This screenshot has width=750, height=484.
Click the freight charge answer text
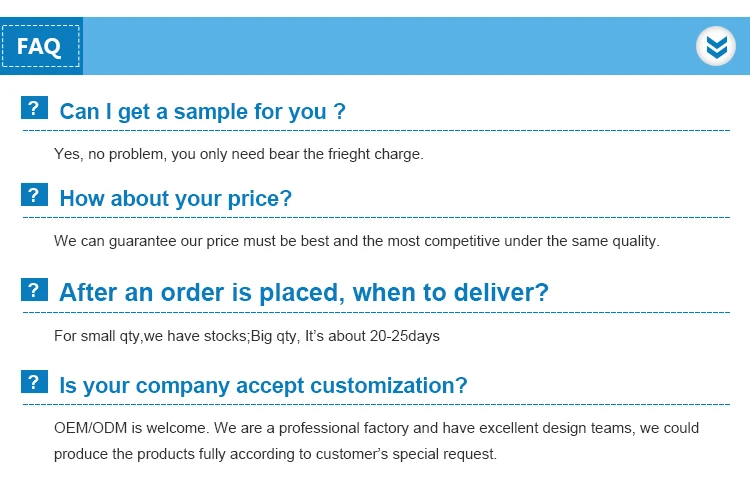point(239,154)
